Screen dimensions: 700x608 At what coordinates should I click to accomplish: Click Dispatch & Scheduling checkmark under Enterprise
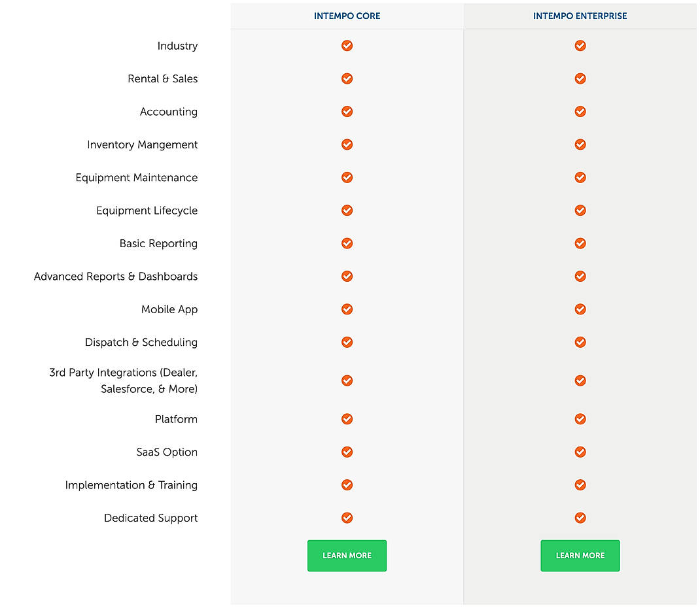[580, 342]
